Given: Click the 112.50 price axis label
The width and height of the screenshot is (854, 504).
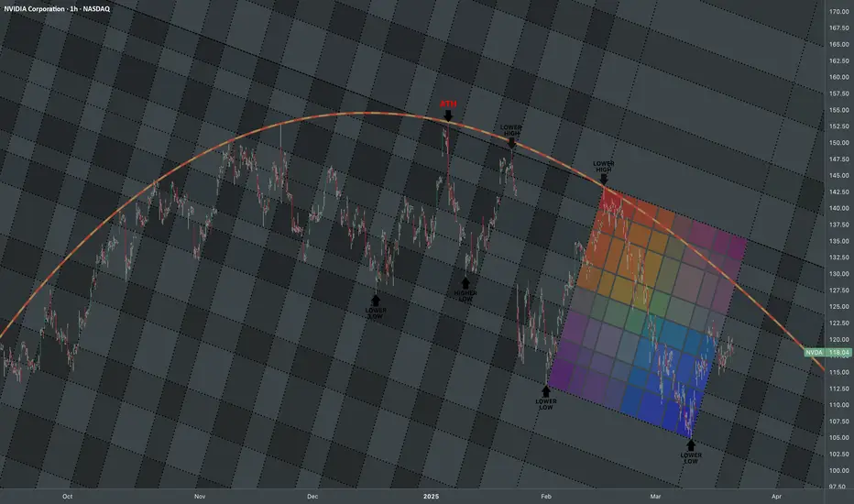Looking at the screenshot, I should 839,389.
